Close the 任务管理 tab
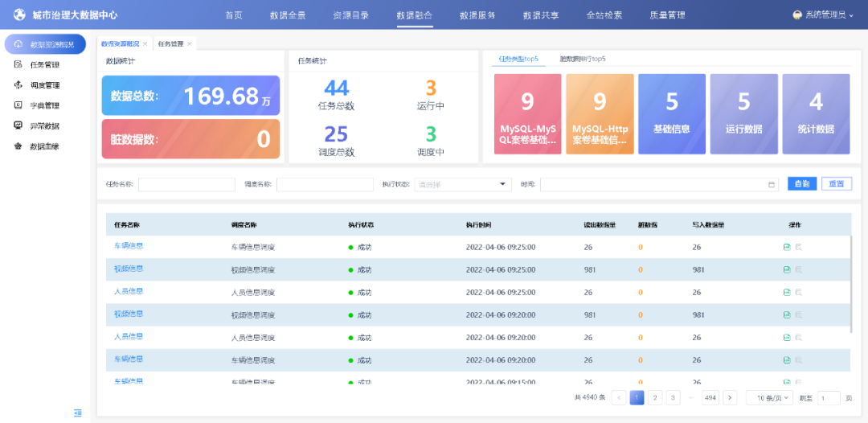The height and width of the screenshot is (423, 868). click(190, 44)
